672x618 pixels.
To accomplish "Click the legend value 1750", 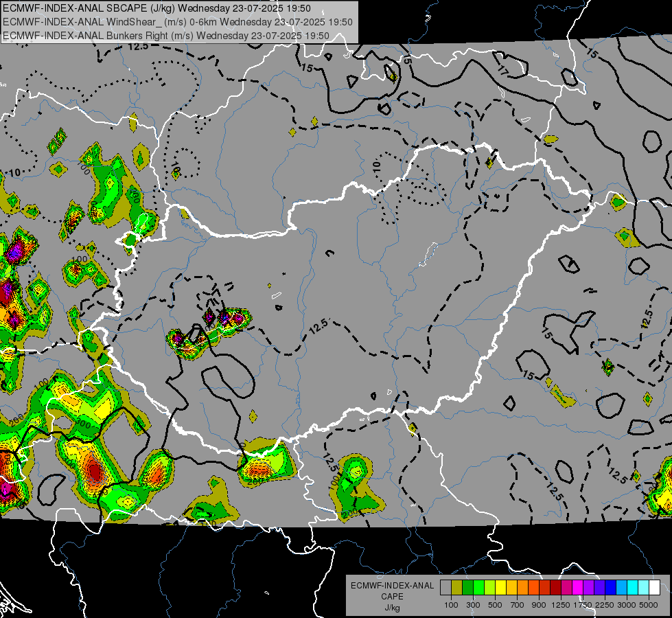I will click(x=583, y=605).
